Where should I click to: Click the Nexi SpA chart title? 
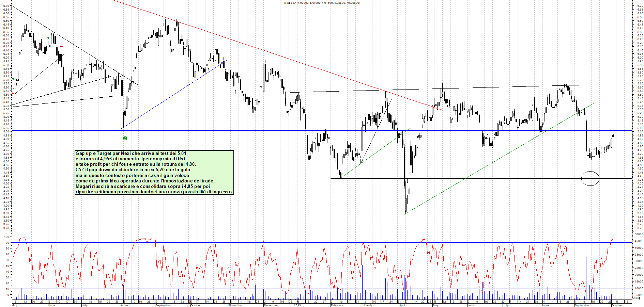pyautogui.click(x=322, y=3)
